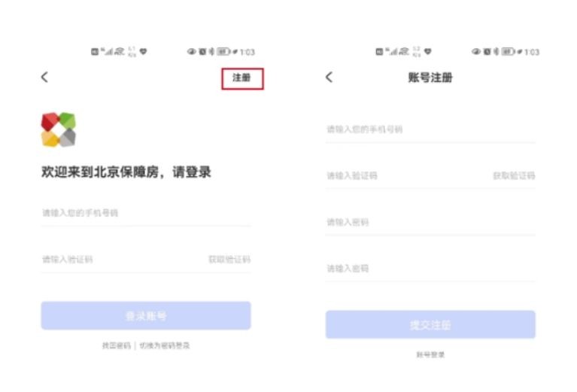The width and height of the screenshot is (577, 392).
Task: Click the 北京保障房 colorful cube logo
Action: (58, 129)
